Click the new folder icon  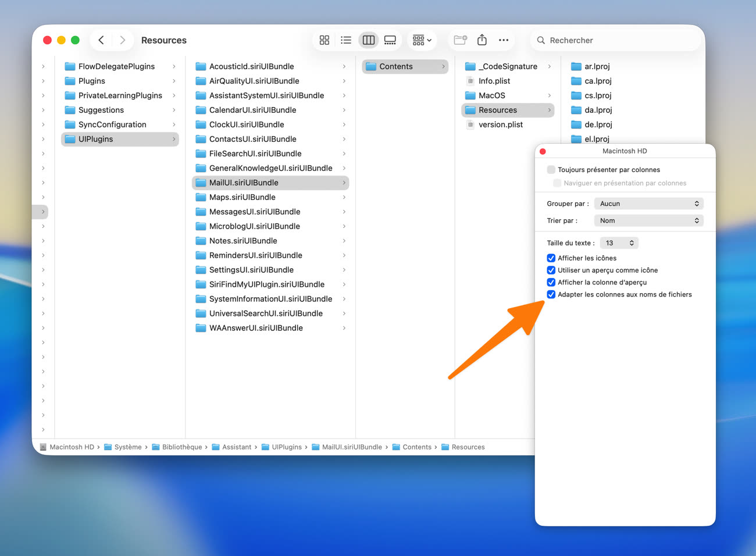click(x=460, y=40)
